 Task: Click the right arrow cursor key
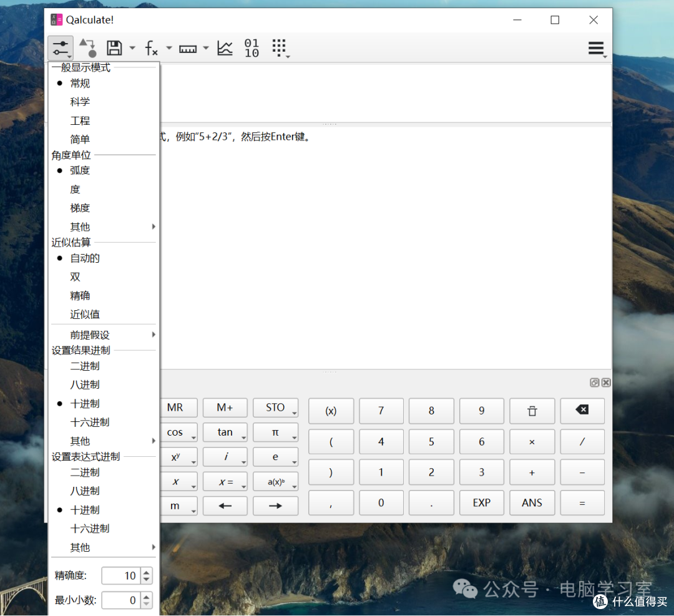click(x=276, y=506)
